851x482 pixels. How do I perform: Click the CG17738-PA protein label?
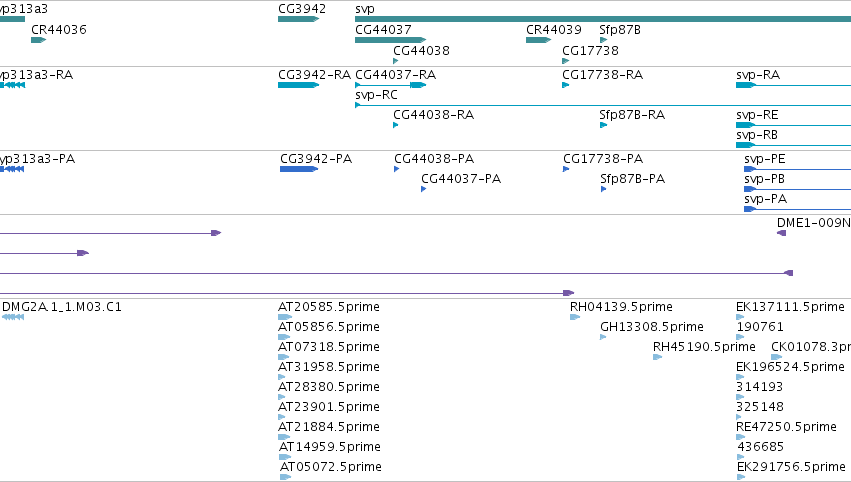tap(603, 158)
